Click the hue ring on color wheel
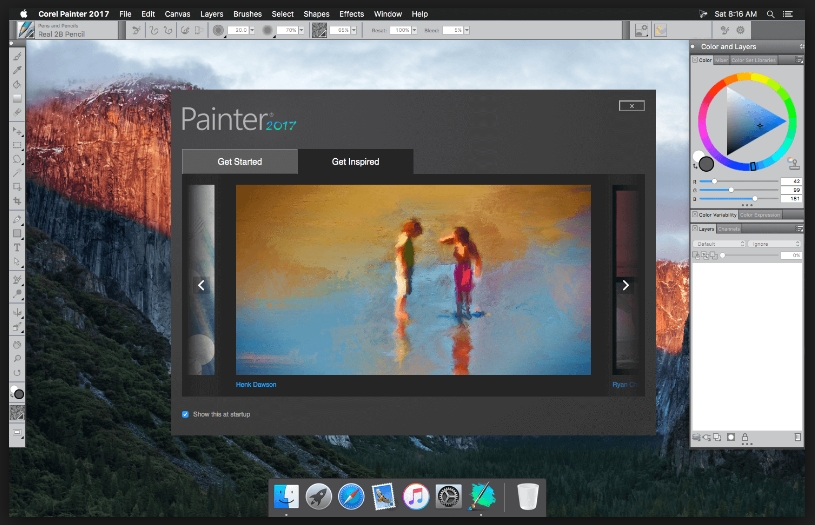The image size is (815, 525). pos(745,77)
